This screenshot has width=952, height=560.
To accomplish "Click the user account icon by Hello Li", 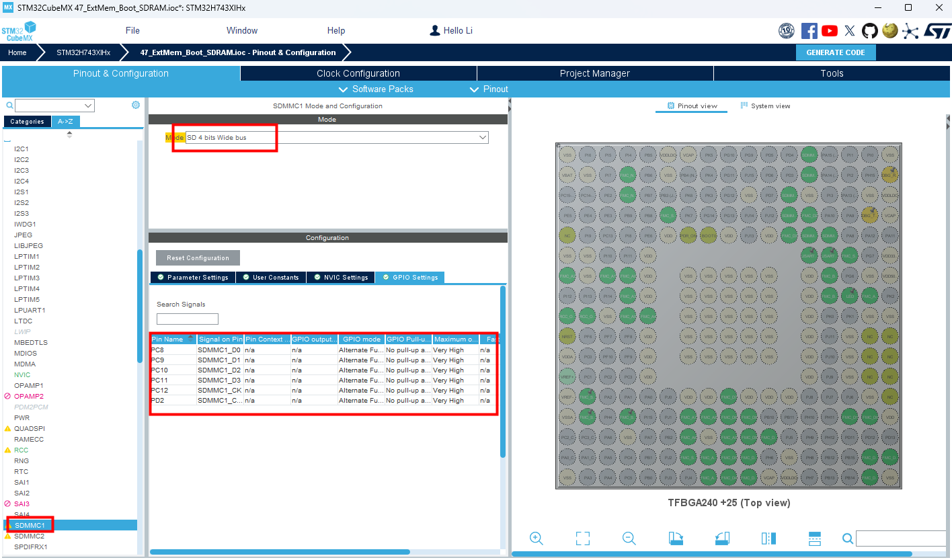I will pos(435,30).
